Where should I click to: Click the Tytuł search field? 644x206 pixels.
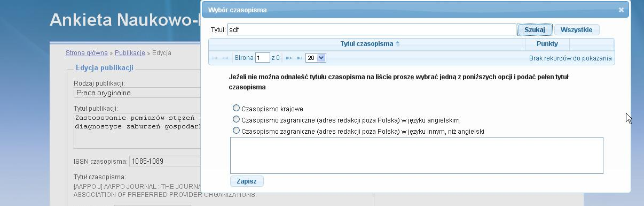point(372,30)
